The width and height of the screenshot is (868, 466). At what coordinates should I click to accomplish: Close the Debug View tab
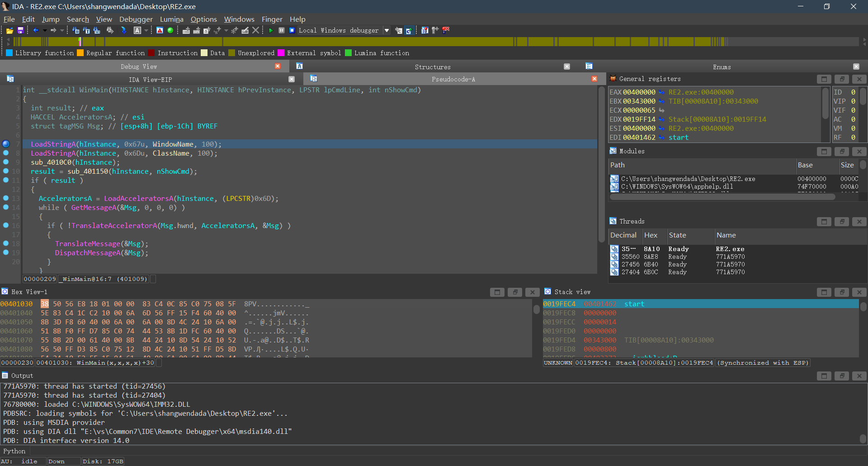(278, 67)
